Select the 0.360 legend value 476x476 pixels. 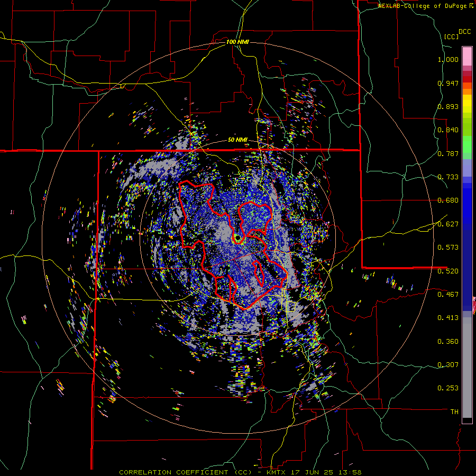(448, 342)
